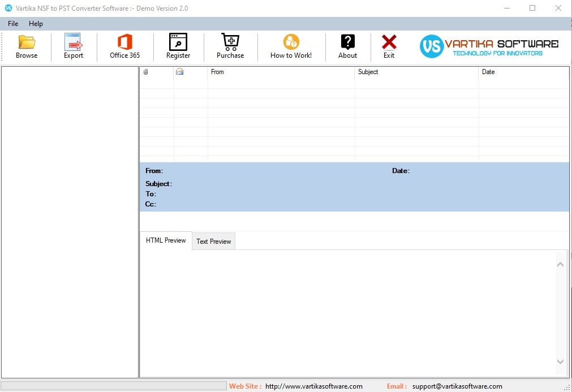Open the File menu
572x392 pixels.
pyautogui.click(x=13, y=24)
